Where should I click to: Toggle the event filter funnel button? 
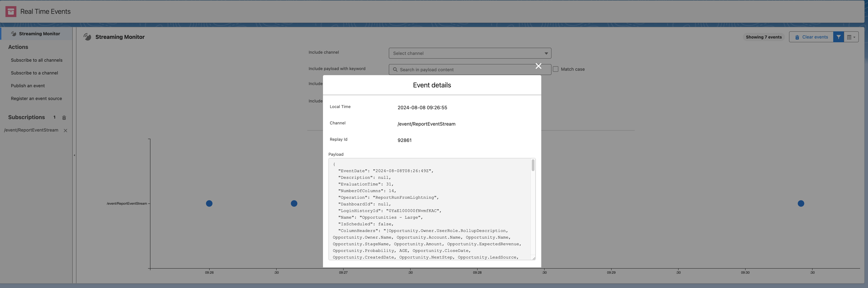[x=838, y=37]
